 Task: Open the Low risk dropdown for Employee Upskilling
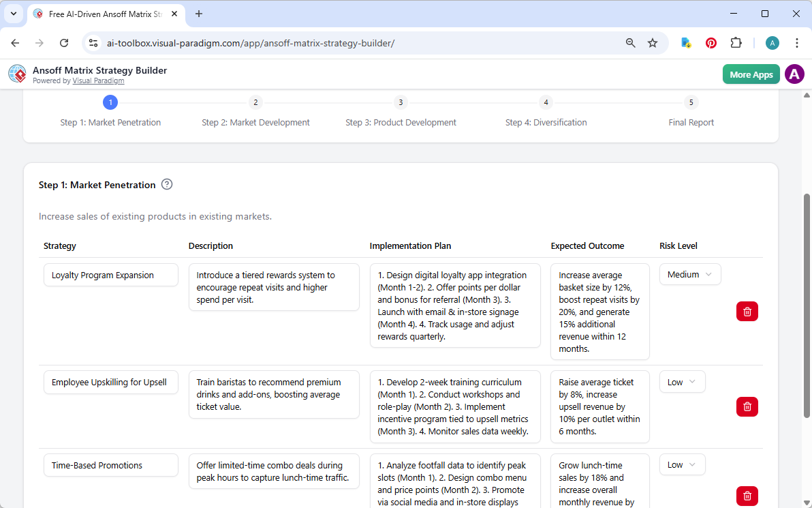click(x=682, y=381)
